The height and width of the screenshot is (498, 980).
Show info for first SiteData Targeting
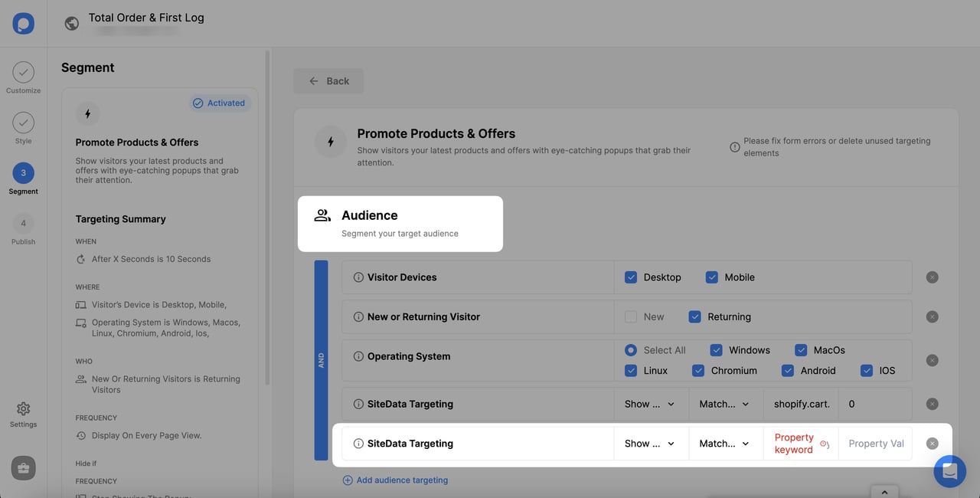[x=358, y=404]
